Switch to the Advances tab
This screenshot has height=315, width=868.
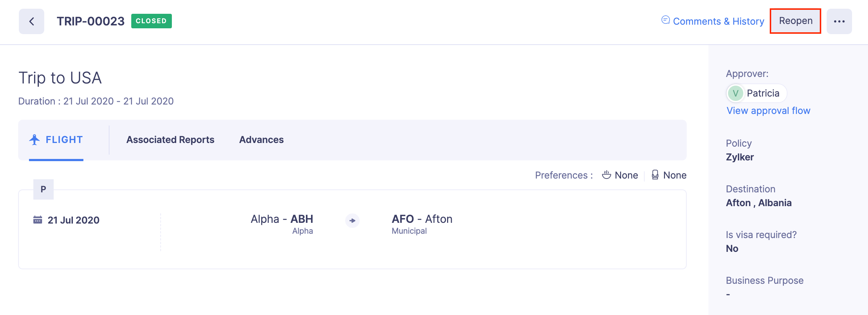(x=261, y=140)
